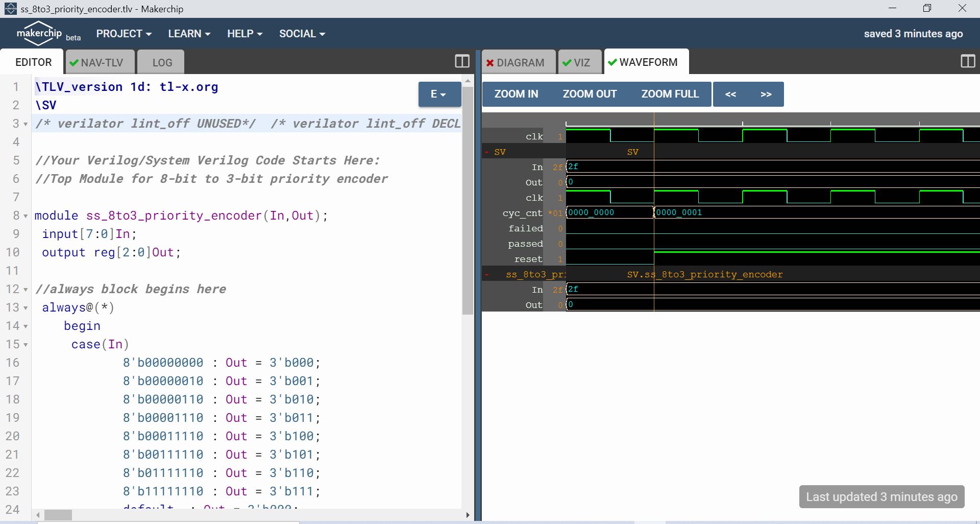Shift the waveform left with the << control
The height and width of the screenshot is (524, 980).
(731, 94)
